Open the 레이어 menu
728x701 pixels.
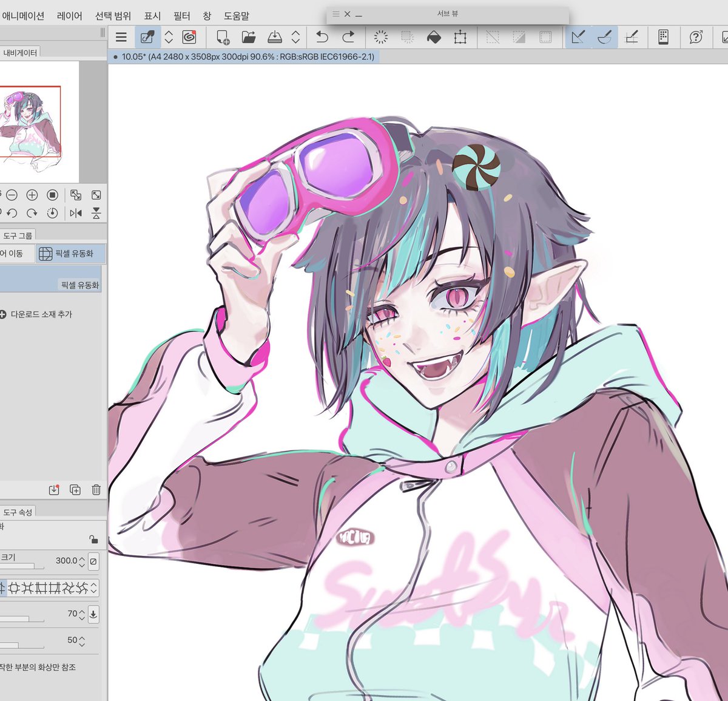click(x=69, y=16)
